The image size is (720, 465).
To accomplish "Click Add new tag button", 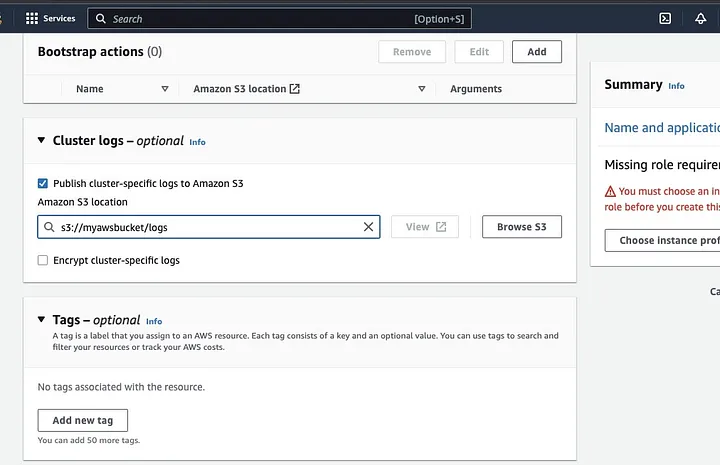I will [x=82, y=420].
